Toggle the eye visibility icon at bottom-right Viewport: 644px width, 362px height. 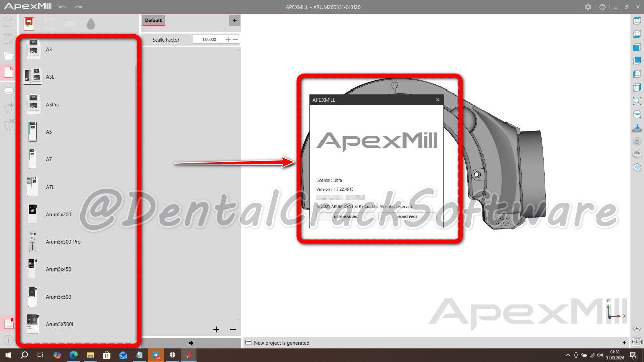637,329
